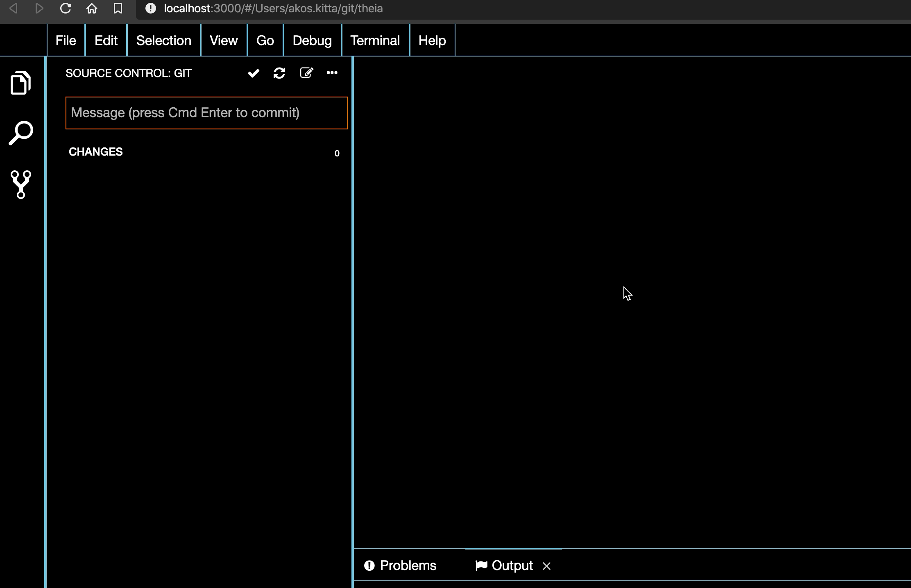This screenshot has height=588, width=911.
Task: Open more Git actions via the ellipsis
Action: pyautogui.click(x=332, y=73)
